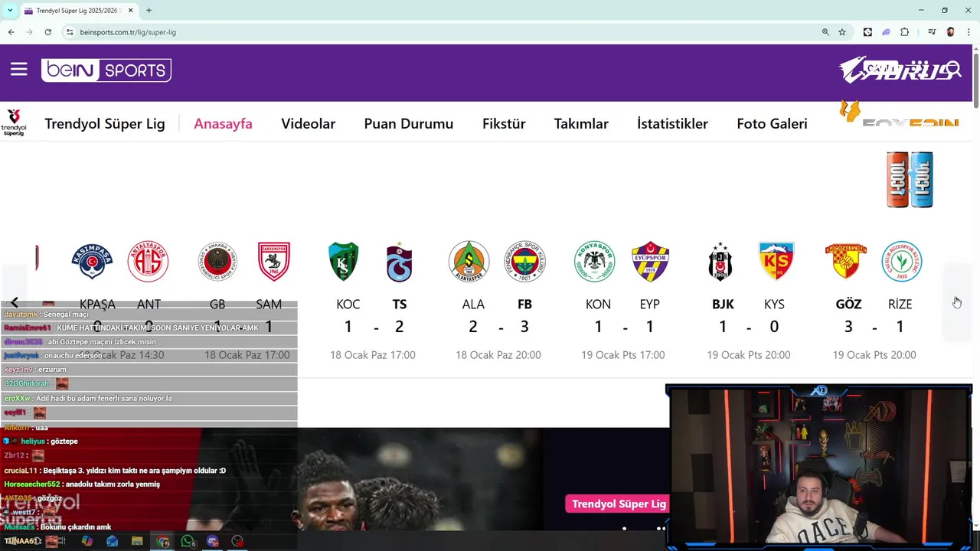Open the Foto Galeri tab
This screenshot has width=980, height=551.
click(772, 123)
